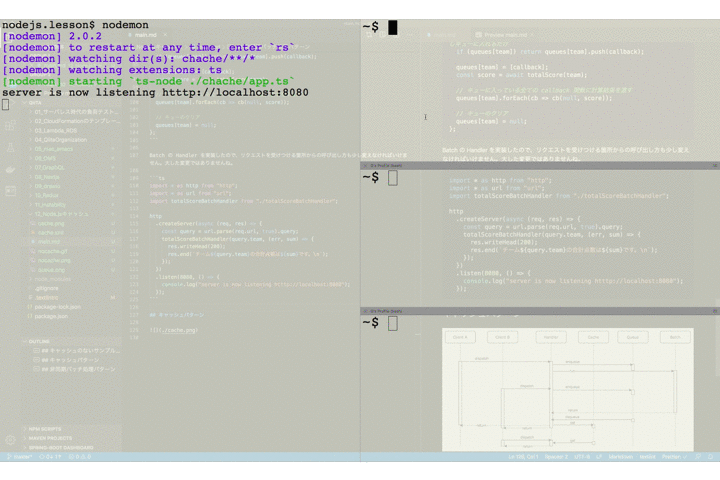Close the second terminal pane titlebar X
Image resolution: width=720 pixels, height=480 pixels.
click(x=366, y=165)
